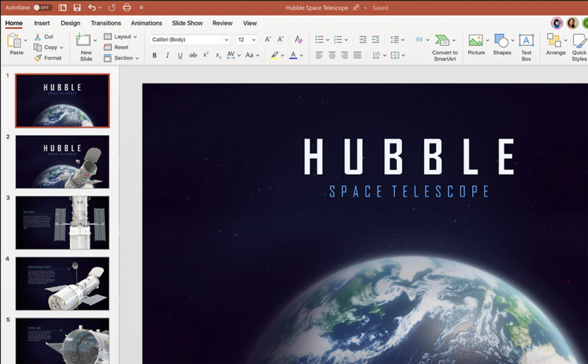Align text right

(x=345, y=55)
